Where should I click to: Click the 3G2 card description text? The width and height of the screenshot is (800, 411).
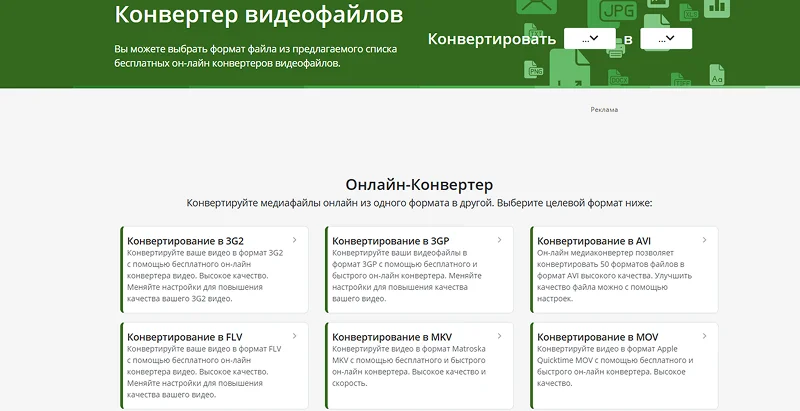coord(205,276)
